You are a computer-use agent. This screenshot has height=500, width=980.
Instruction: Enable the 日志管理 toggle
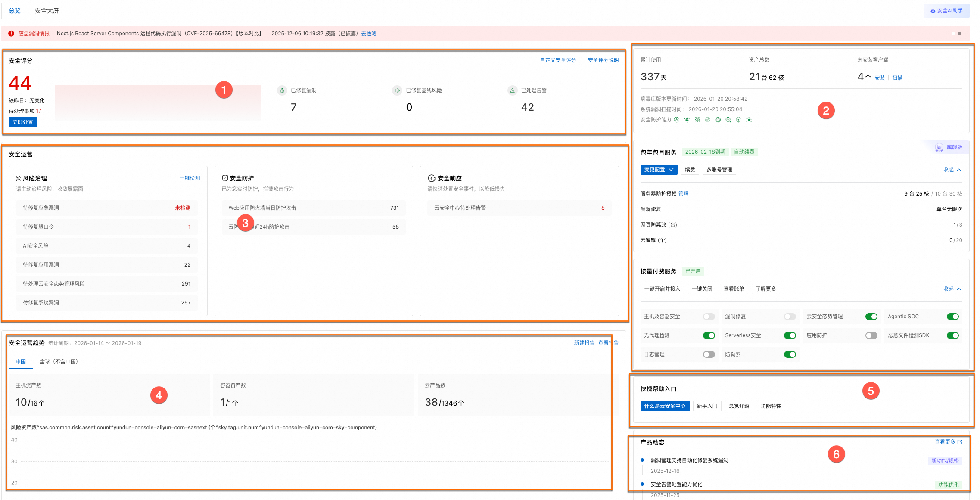(709, 355)
